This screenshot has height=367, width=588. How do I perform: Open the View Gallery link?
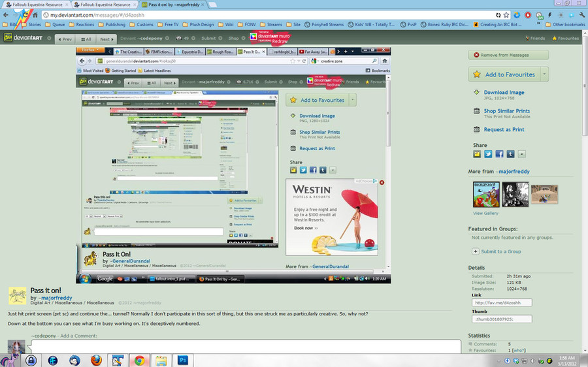coord(485,213)
